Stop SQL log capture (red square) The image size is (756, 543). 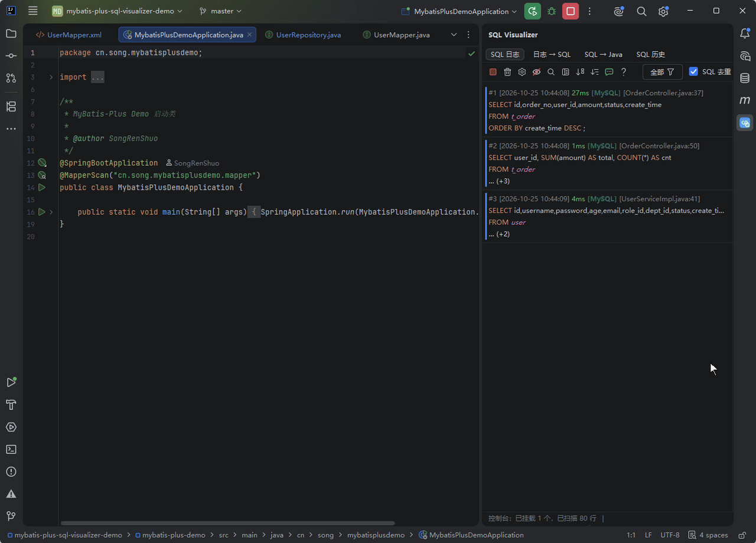pyautogui.click(x=493, y=72)
